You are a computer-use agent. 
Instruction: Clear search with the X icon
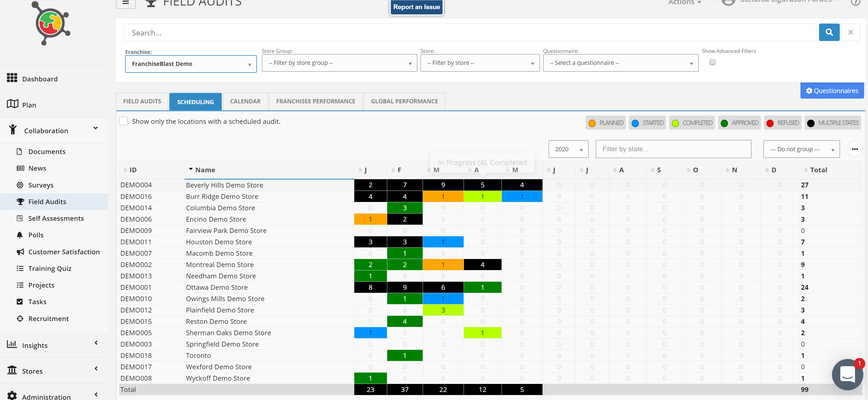[x=851, y=32]
